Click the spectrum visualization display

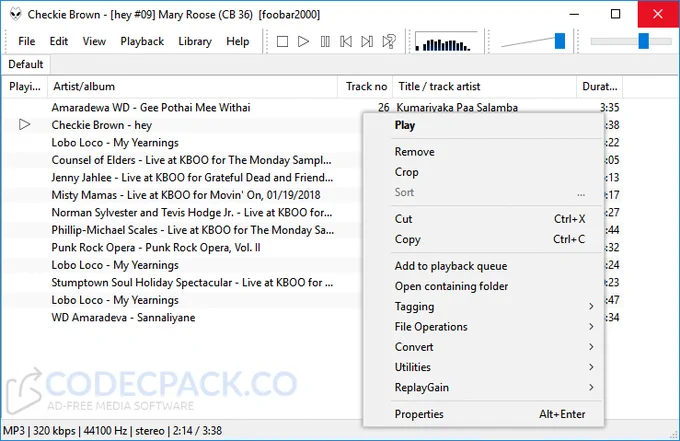446,42
